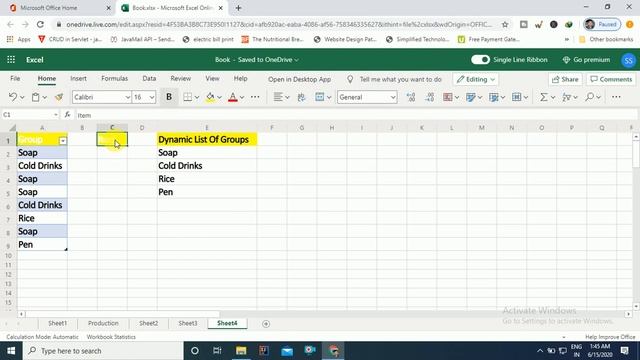This screenshot has height=360, width=640.
Task: Click Go premium
Action: pyautogui.click(x=586, y=60)
